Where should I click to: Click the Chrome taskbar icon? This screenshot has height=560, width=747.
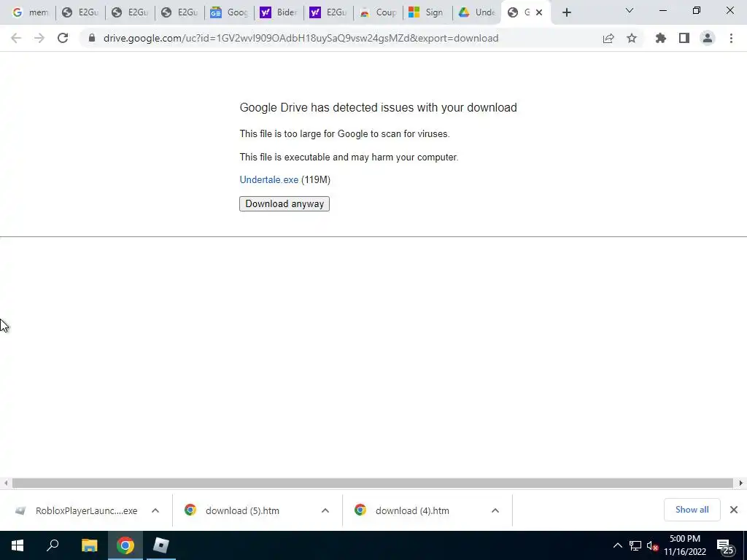(125, 545)
